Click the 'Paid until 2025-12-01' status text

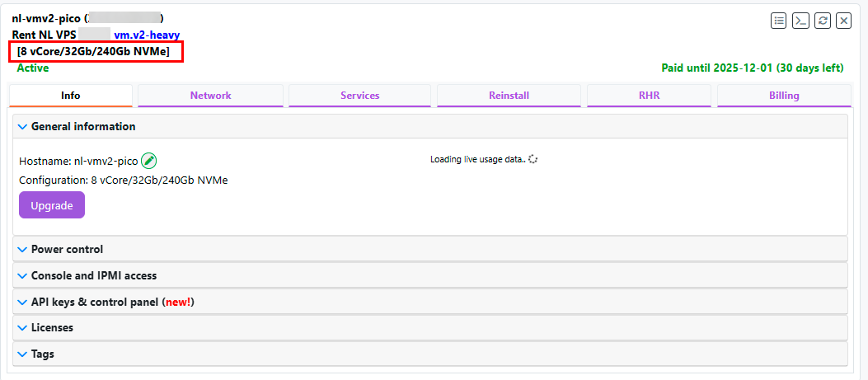[x=752, y=68]
